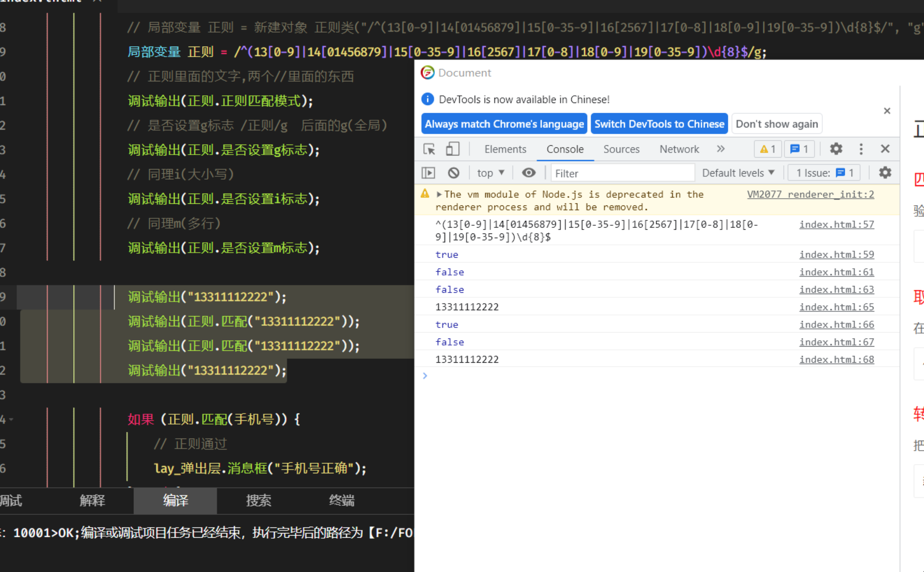Image resolution: width=924 pixels, height=572 pixels.
Task: Open the 1 Issue button
Action: tap(824, 173)
